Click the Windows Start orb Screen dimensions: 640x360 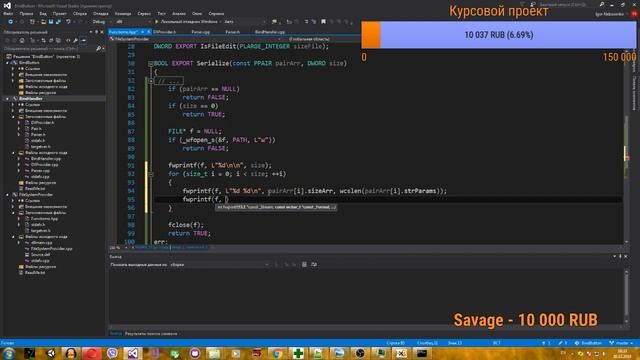tap(9, 353)
